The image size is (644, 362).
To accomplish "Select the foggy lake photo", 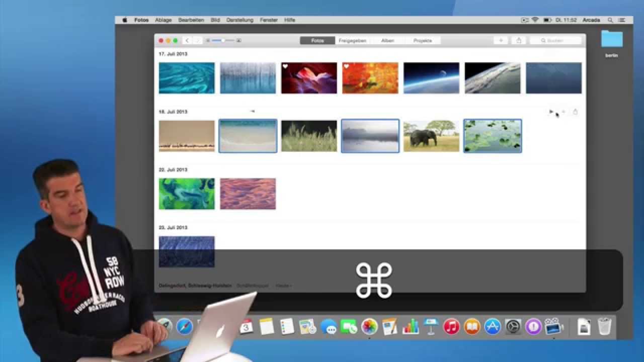I will 370,136.
